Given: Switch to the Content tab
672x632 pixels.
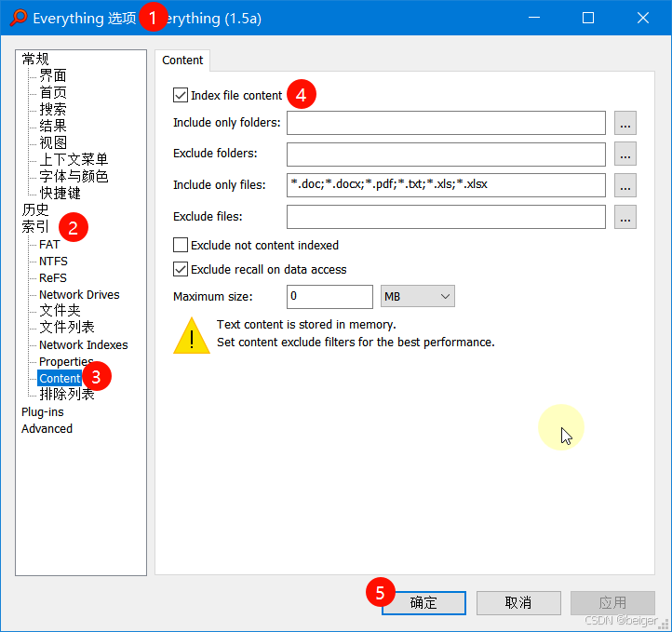Looking at the screenshot, I should coord(182,60).
